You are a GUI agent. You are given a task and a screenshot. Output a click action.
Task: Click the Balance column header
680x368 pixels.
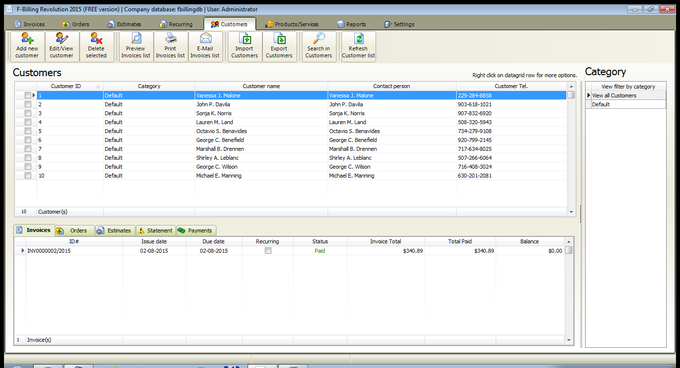[x=530, y=241]
